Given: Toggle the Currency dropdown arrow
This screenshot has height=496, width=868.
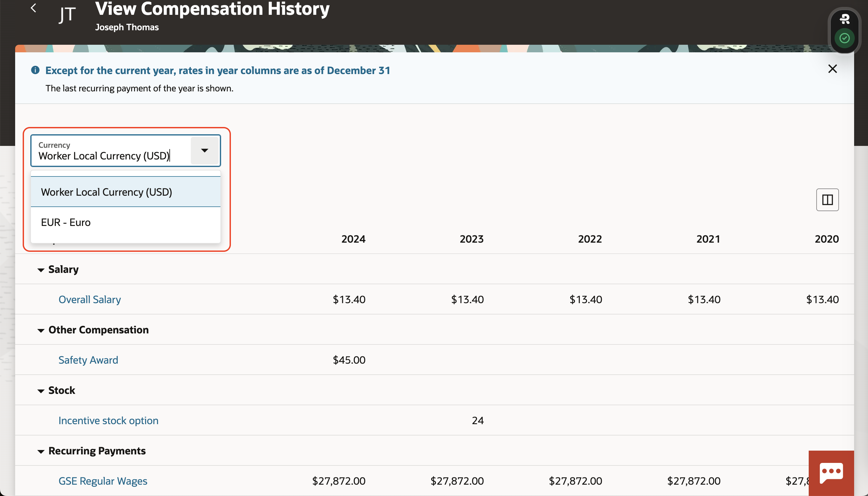Looking at the screenshot, I should [x=205, y=150].
